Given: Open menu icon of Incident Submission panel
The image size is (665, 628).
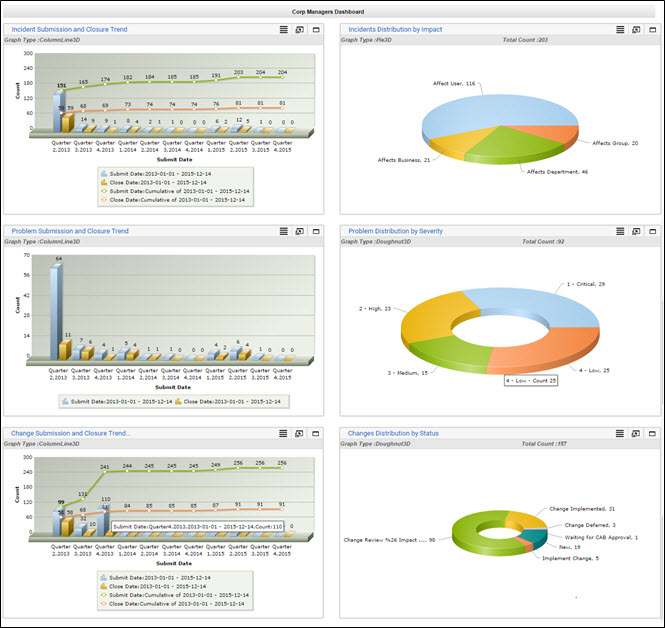Looking at the screenshot, I should (x=284, y=30).
